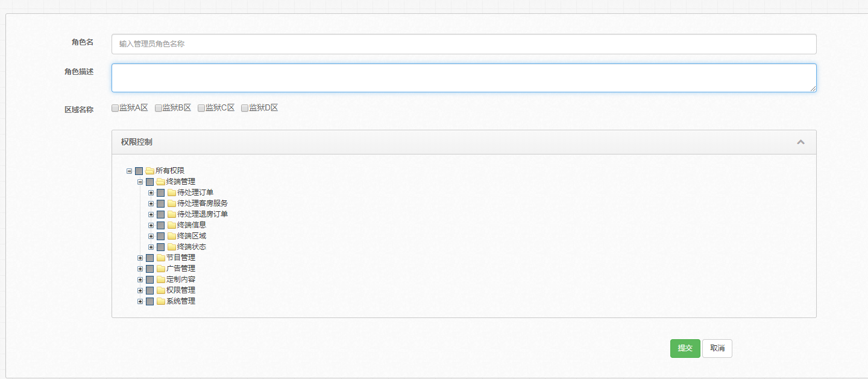The image size is (868, 379).
Task: Click the 终端管理 folder icon
Action: click(x=160, y=182)
